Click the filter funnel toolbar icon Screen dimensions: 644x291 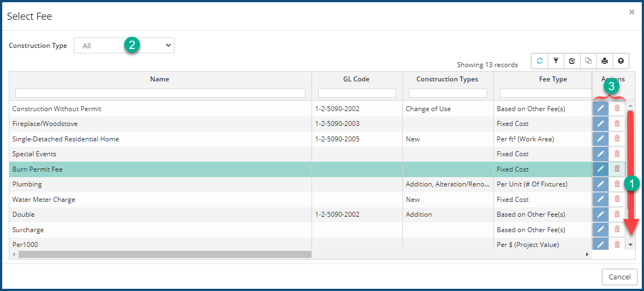pos(556,61)
